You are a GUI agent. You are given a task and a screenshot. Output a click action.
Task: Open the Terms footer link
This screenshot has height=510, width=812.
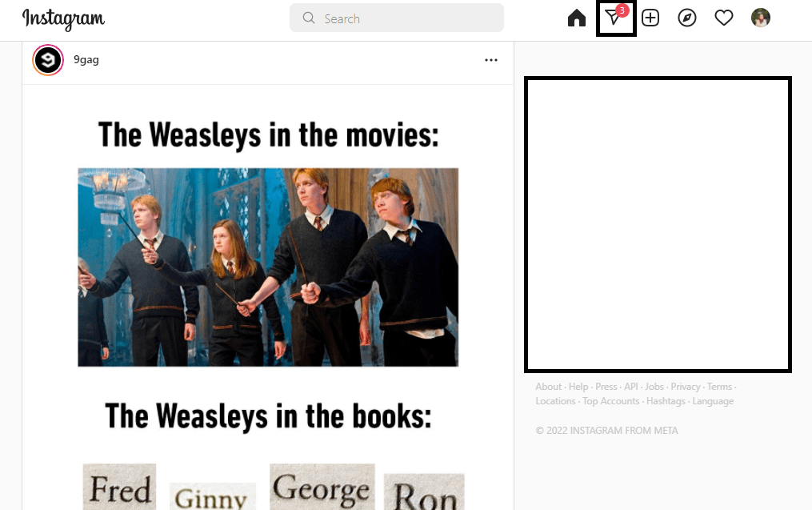pyautogui.click(x=719, y=387)
